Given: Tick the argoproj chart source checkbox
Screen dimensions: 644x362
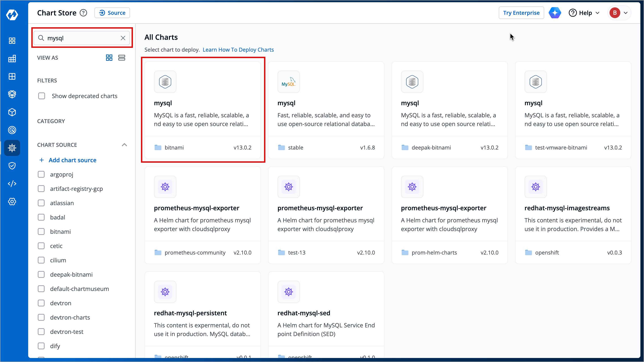Looking at the screenshot, I should (41, 174).
